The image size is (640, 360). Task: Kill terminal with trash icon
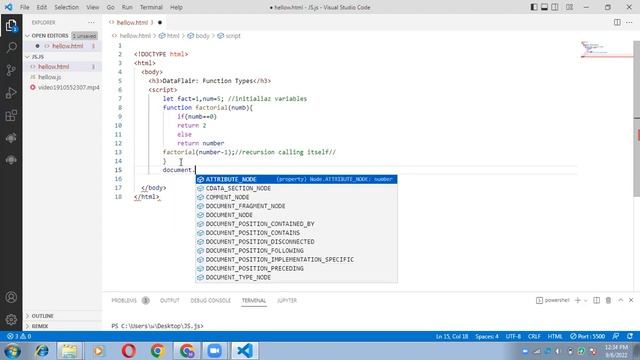click(608, 300)
